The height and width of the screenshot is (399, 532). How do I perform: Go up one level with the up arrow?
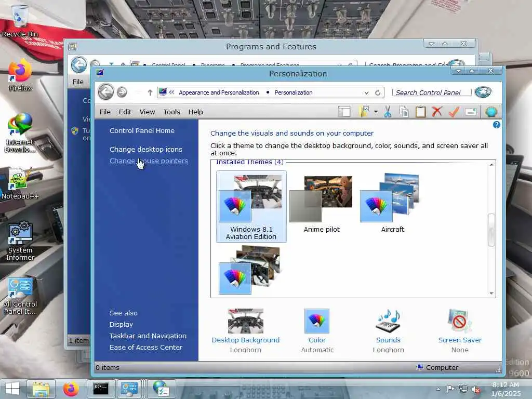coord(150,92)
